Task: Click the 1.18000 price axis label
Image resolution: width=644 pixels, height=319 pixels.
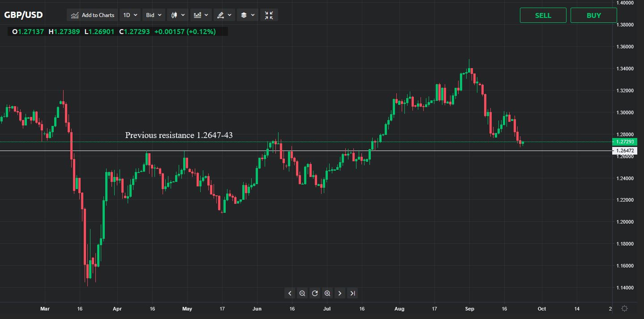Action: tap(624, 244)
